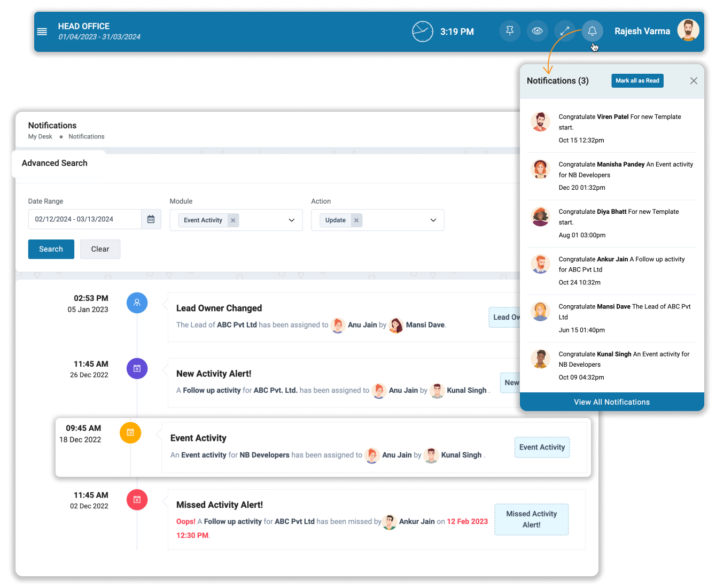Open the date range calendar picker

click(151, 219)
